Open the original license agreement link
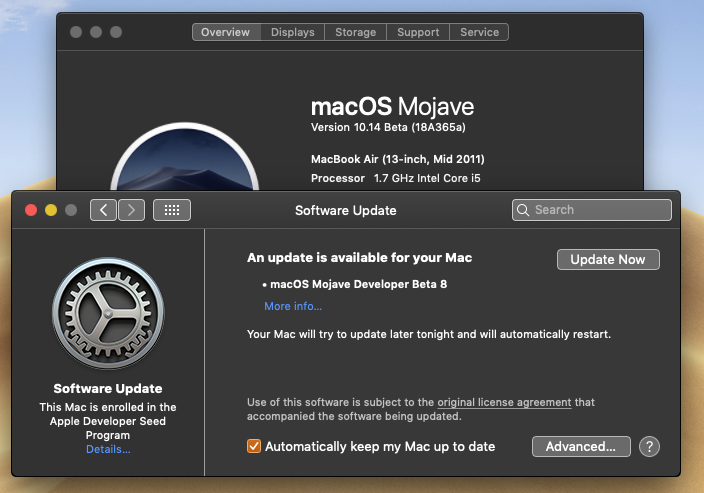The image size is (704, 493). click(504, 402)
